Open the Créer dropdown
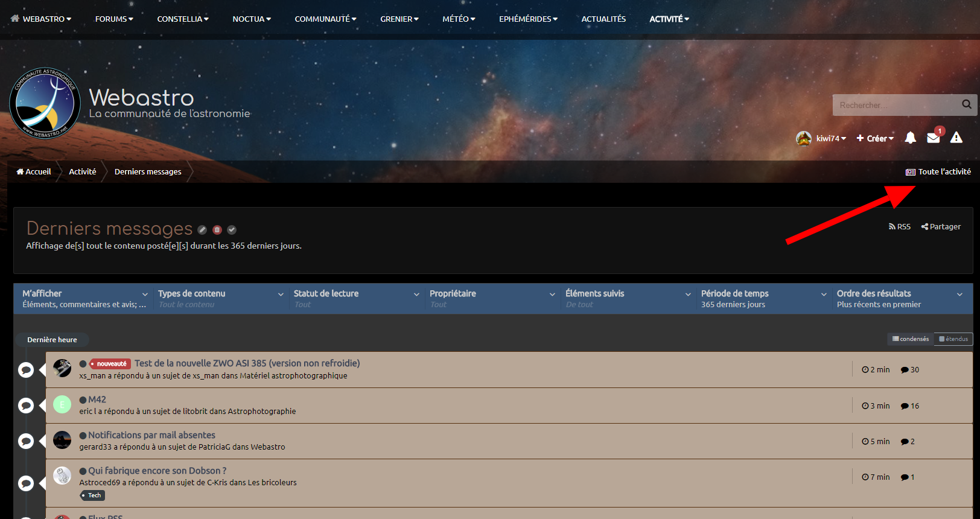Image resolution: width=980 pixels, height=519 pixels. pos(875,139)
